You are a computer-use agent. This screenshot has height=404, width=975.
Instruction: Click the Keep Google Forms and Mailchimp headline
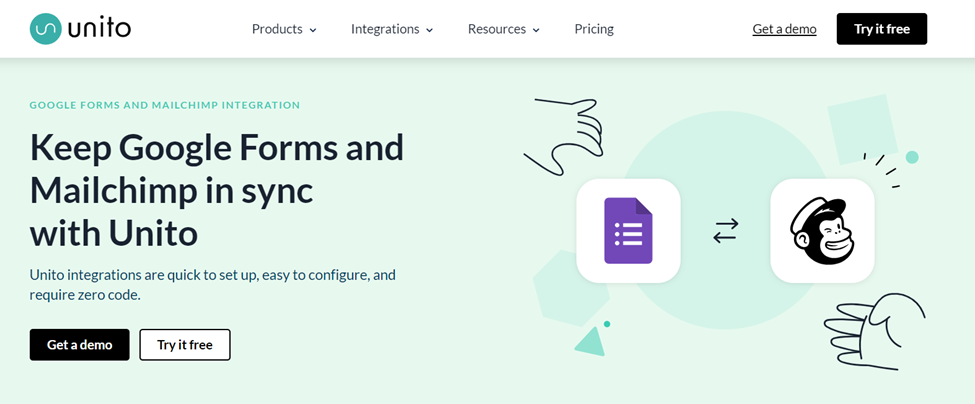[x=217, y=190]
